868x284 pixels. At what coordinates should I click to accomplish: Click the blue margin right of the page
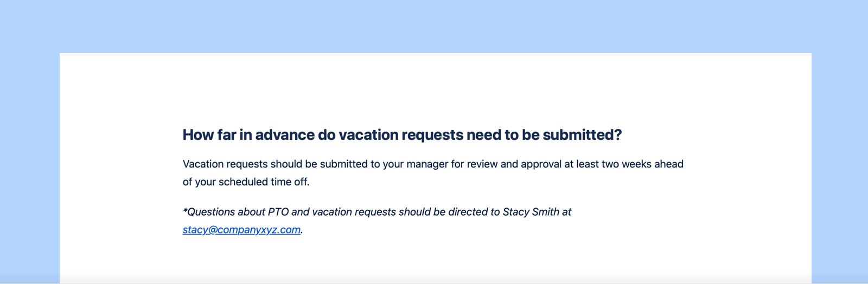[840, 163]
